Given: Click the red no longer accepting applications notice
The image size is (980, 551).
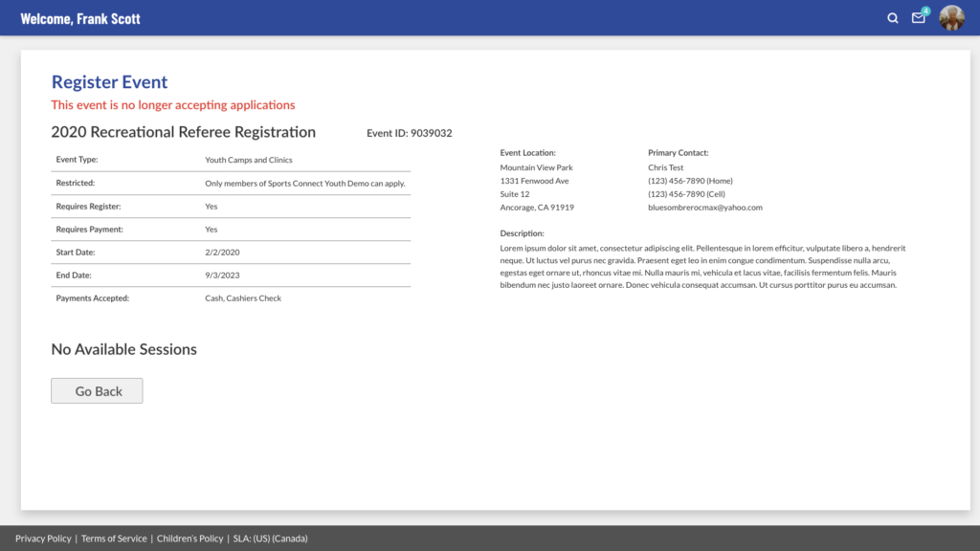Looking at the screenshot, I should 173,105.
